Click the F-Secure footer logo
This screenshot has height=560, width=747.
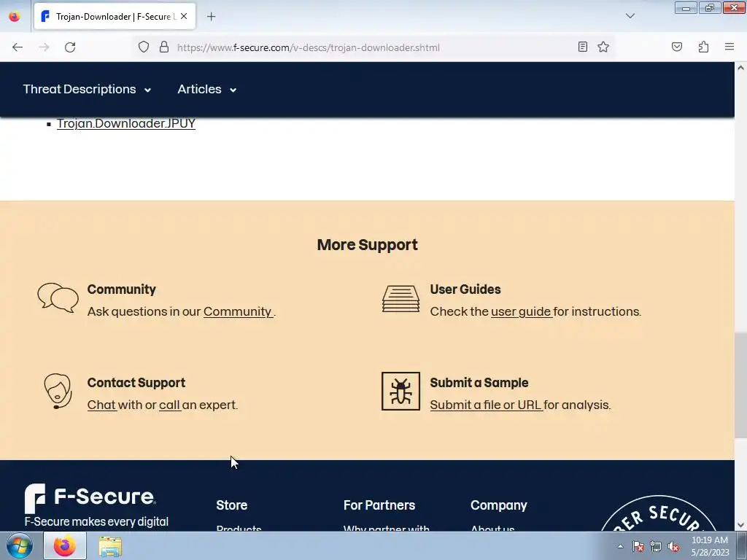point(90,497)
